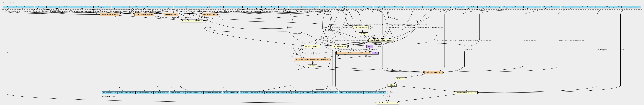
Task: Click the SelectVariants (GATK 4.1.8.1) step
Action: 466,93
